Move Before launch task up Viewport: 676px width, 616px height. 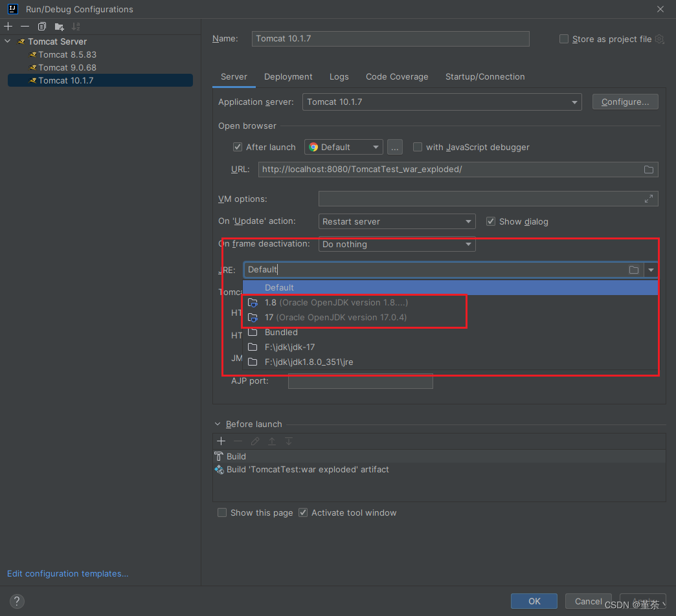pyautogui.click(x=272, y=441)
